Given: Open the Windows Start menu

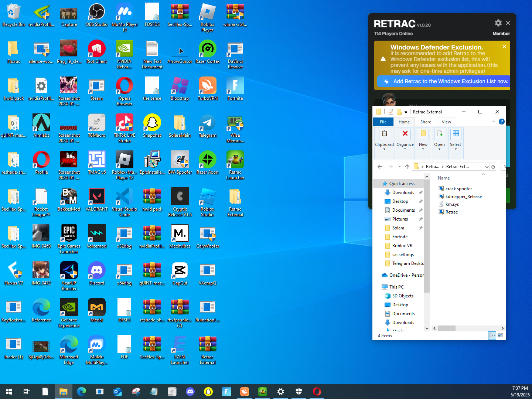Looking at the screenshot, I should [9, 392].
